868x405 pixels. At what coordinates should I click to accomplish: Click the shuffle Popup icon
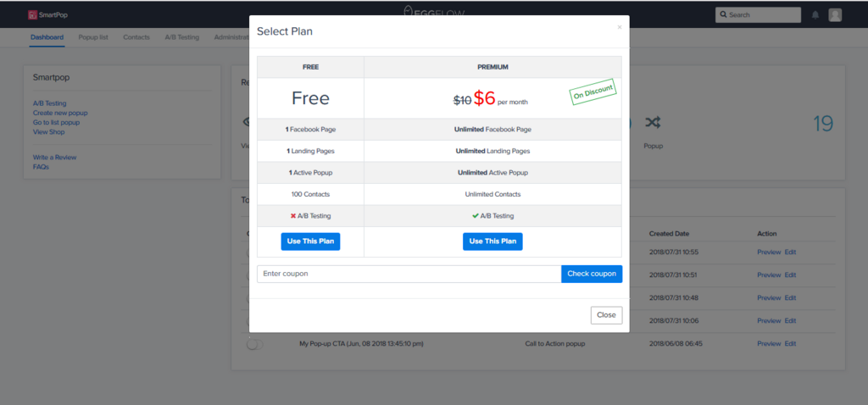click(653, 123)
